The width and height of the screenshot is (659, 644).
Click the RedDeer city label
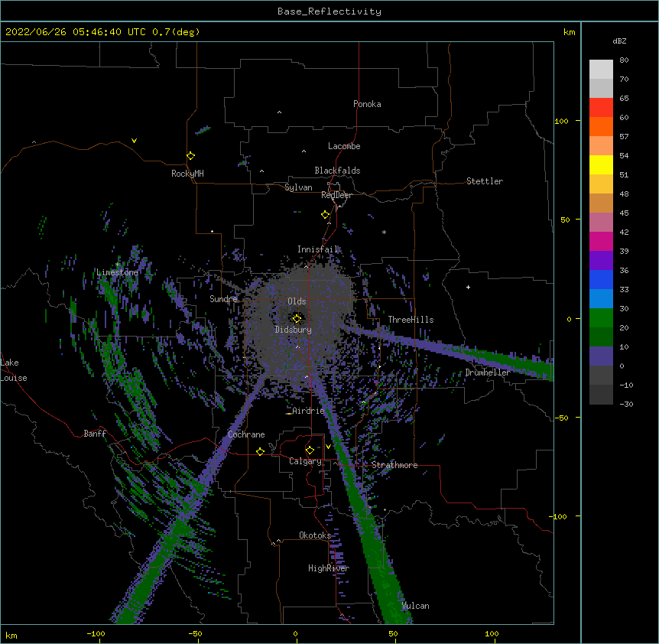click(336, 195)
